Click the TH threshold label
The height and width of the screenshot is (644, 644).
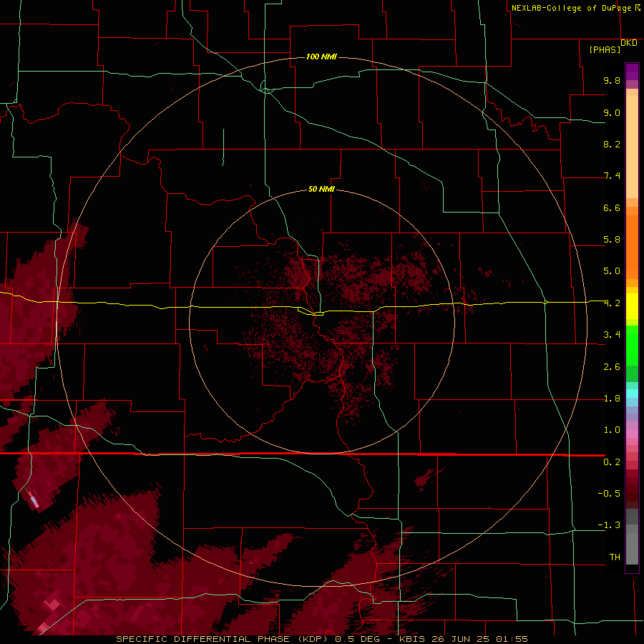tap(615, 557)
